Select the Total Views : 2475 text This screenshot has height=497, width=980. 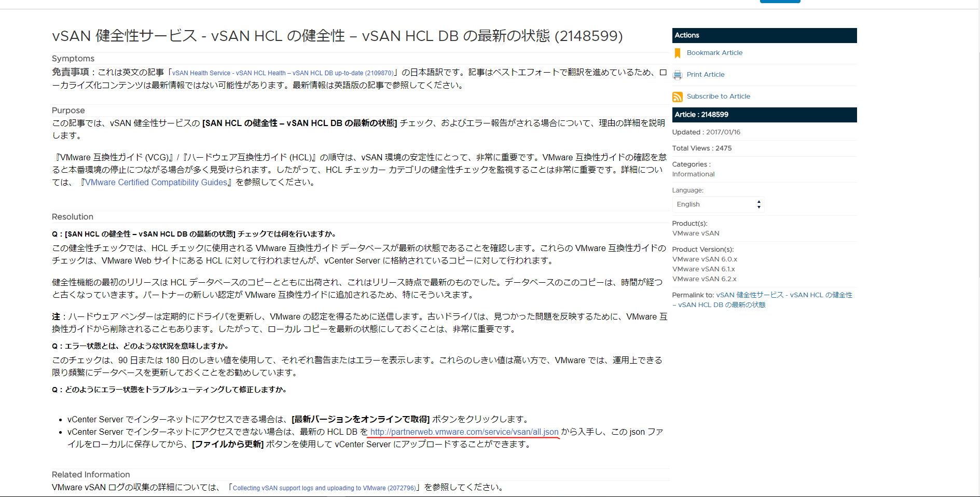click(x=702, y=148)
